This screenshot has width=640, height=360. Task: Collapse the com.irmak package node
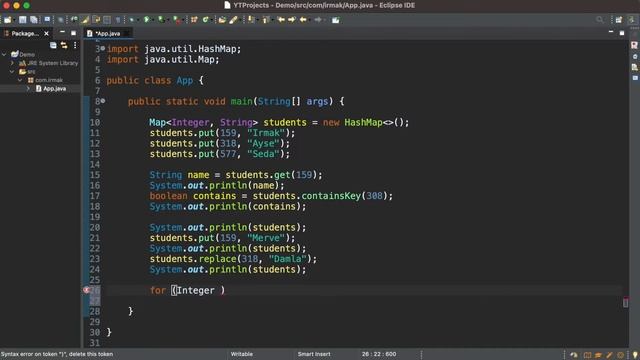[20, 80]
